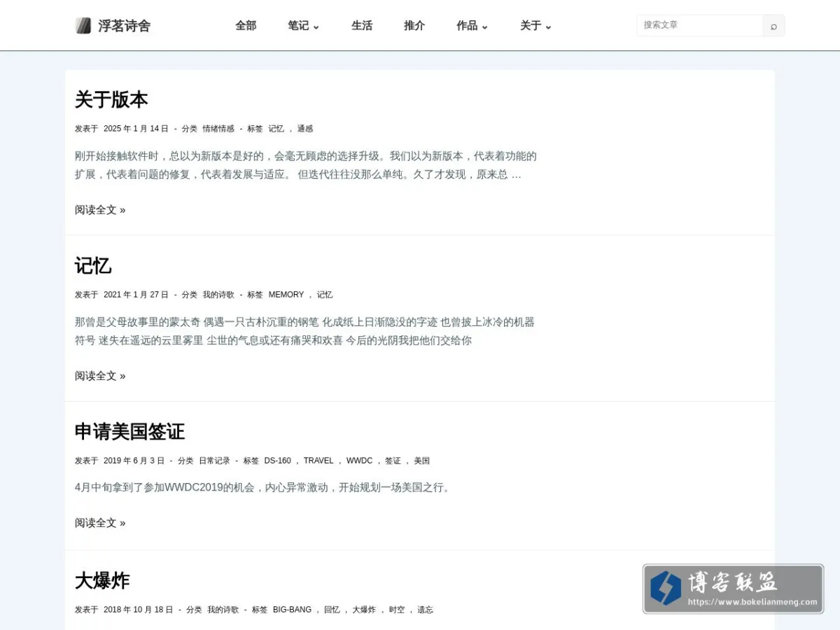Image resolution: width=840 pixels, height=630 pixels.
Task: Open the 浮茗诗舍 site title link
Action: tap(124, 26)
